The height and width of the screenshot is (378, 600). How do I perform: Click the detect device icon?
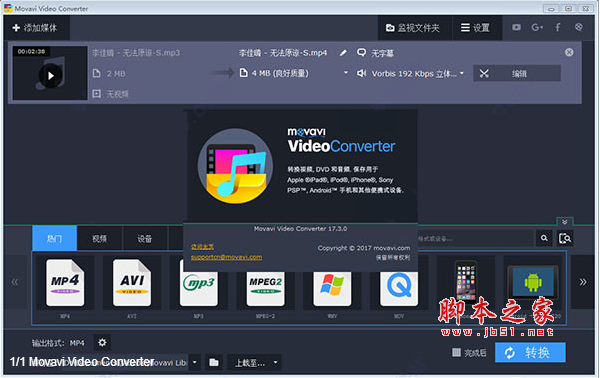565,238
